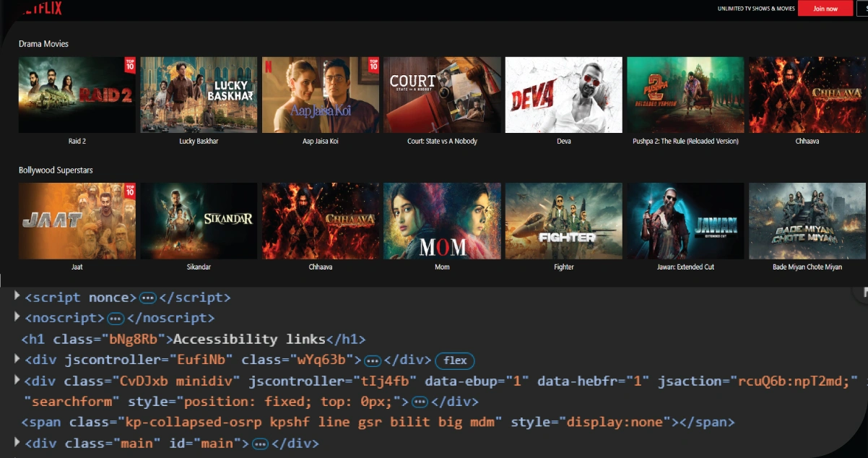The image size is (868, 458).
Task: Select the Deva movie poster
Action: pos(563,95)
